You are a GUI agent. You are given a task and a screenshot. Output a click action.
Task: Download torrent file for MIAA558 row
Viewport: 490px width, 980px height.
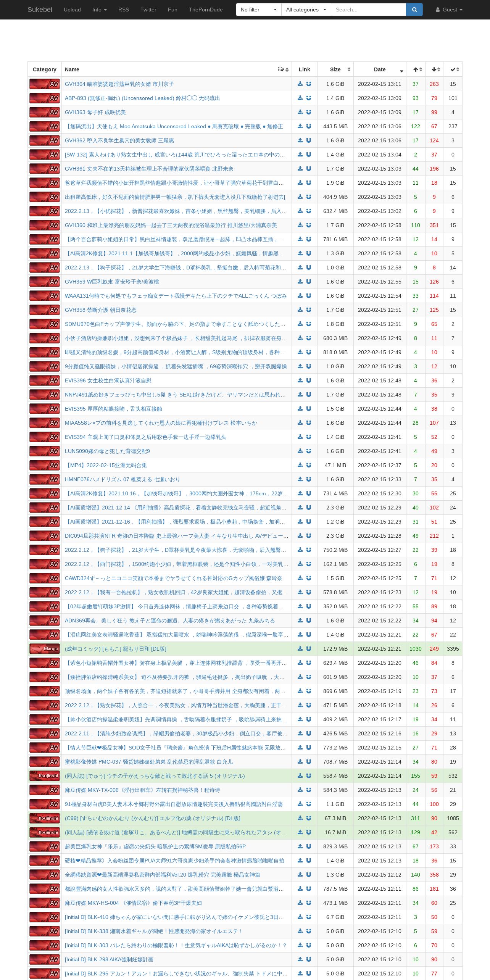(300, 423)
